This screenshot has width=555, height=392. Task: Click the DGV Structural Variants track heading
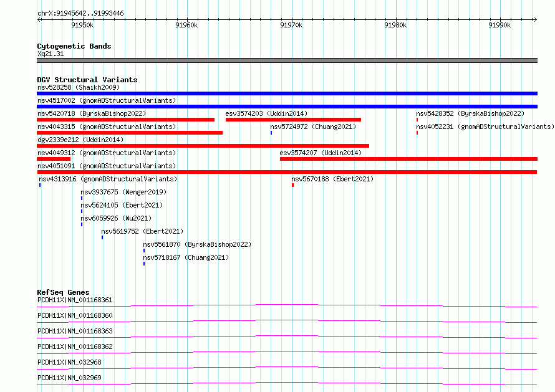pos(87,80)
